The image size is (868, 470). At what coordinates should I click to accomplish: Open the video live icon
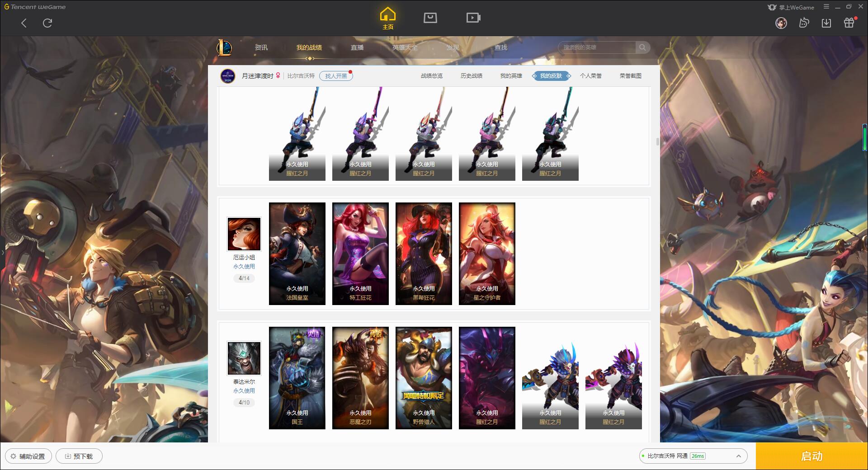pos(473,18)
